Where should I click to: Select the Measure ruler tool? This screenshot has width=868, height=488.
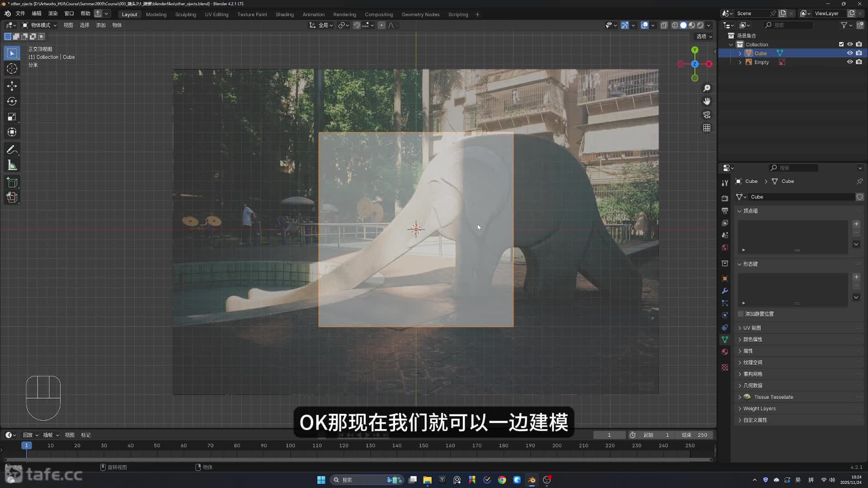(x=12, y=165)
